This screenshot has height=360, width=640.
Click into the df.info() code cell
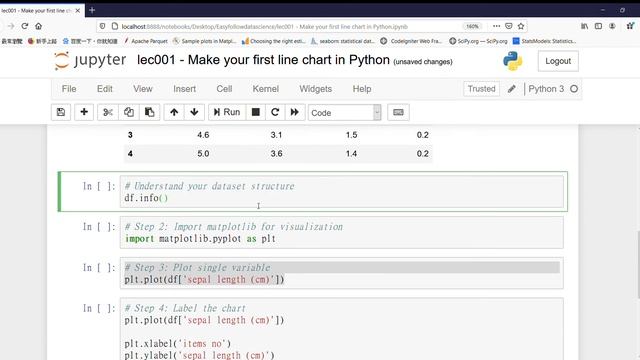pos(342,192)
